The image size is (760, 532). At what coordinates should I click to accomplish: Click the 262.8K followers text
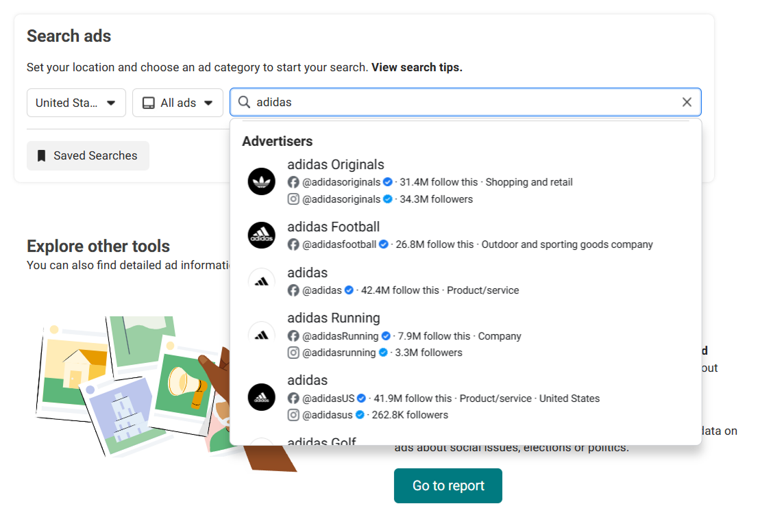[410, 415]
